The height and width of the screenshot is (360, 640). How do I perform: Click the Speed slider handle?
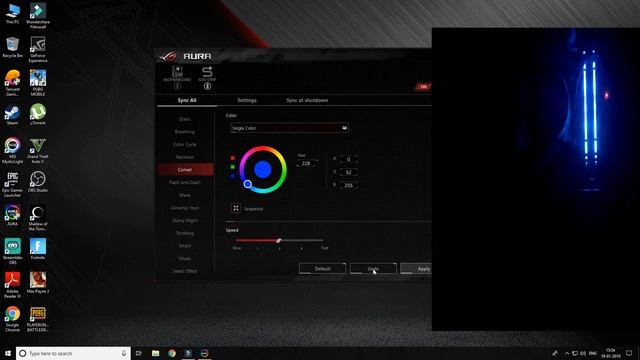[x=279, y=240]
